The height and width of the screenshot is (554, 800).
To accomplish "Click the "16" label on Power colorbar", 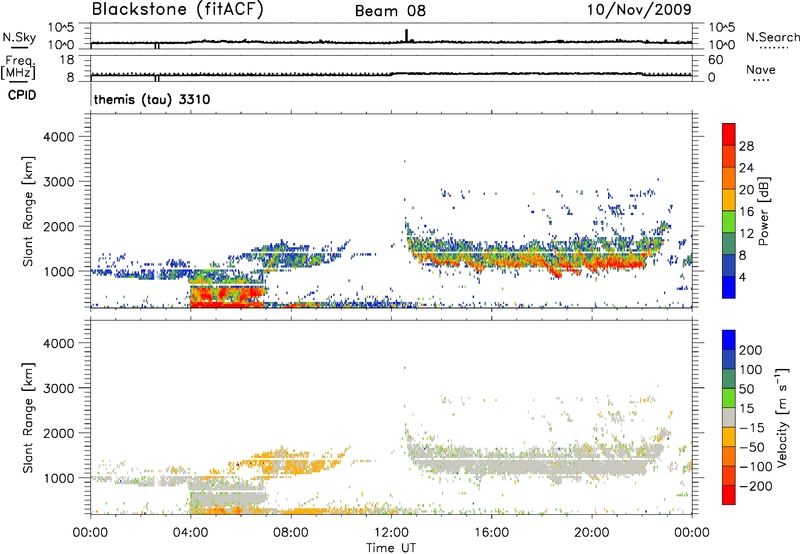I will (x=746, y=212).
